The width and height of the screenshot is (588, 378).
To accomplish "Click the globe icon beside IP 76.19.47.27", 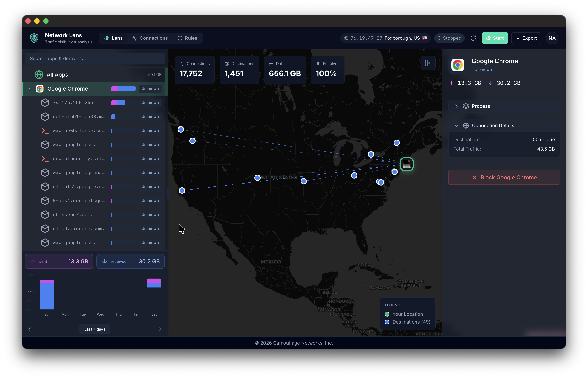I will coord(346,38).
